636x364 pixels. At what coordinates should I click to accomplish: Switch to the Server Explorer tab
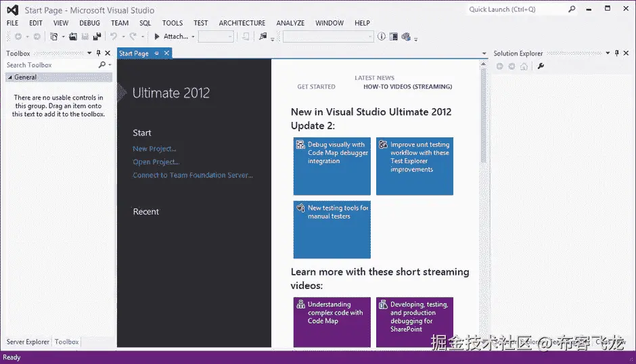[28, 342]
